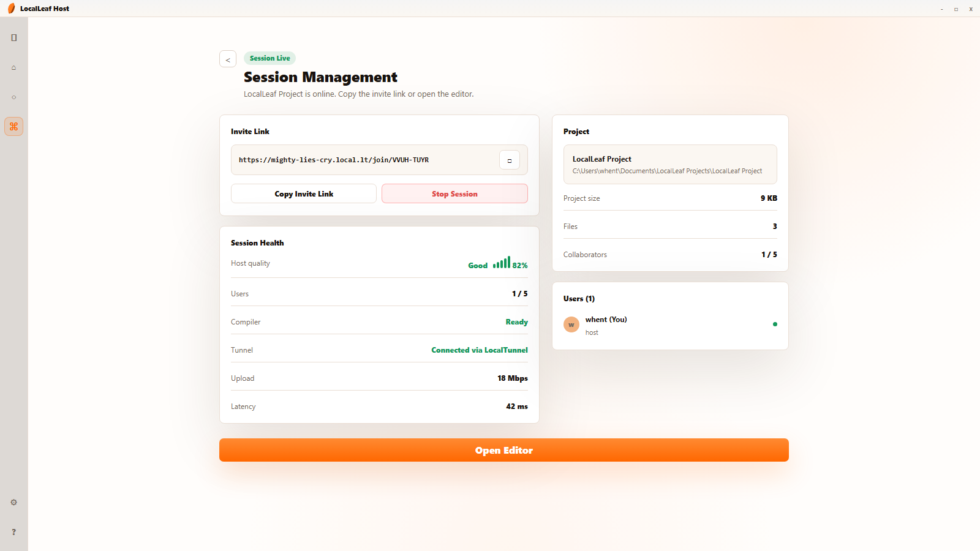This screenshot has width=980, height=551.
Task: Click the '9 KB' project size value
Action: (x=769, y=198)
